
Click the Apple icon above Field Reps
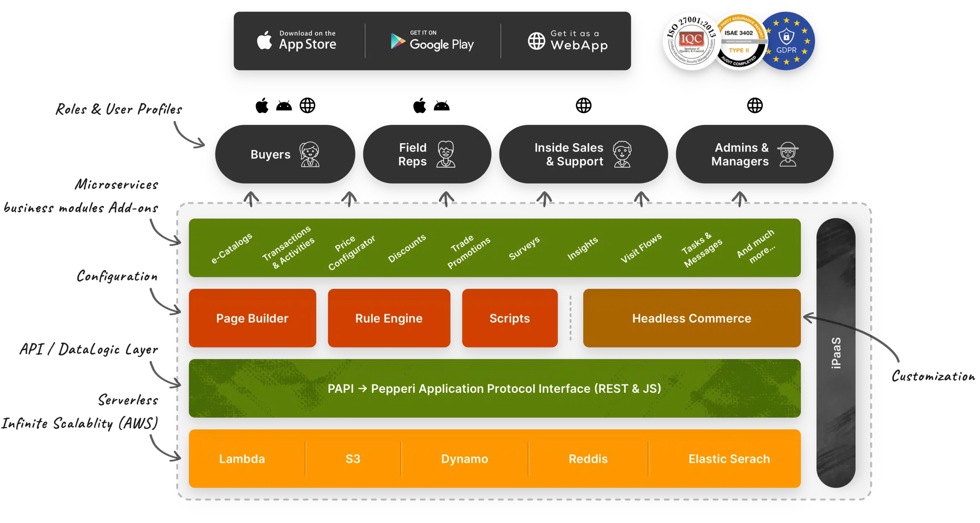click(x=420, y=106)
